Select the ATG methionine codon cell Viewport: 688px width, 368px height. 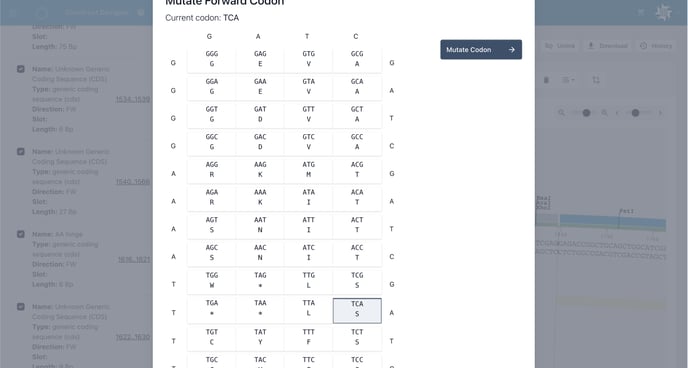pos(308,170)
